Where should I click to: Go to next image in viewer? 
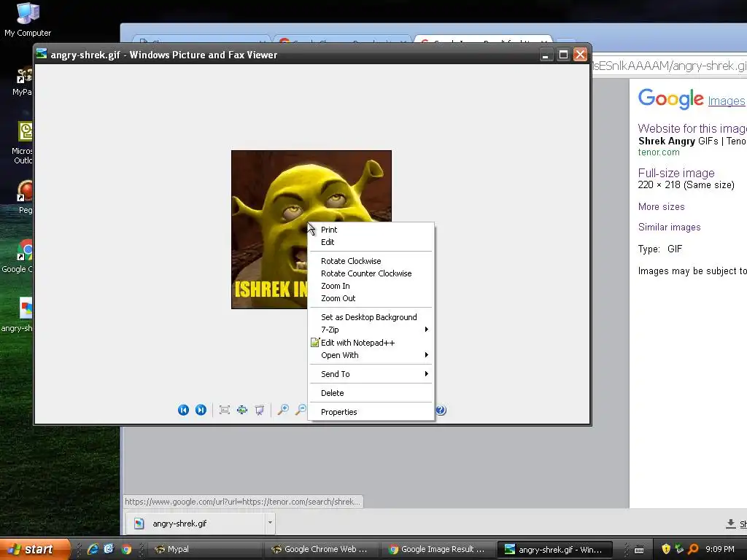coord(201,410)
